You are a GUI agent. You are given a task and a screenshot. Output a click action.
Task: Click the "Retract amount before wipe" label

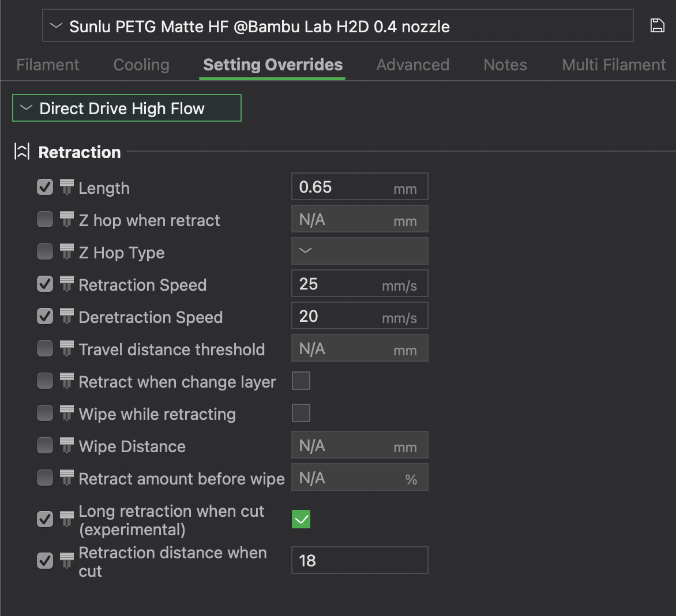click(x=182, y=479)
